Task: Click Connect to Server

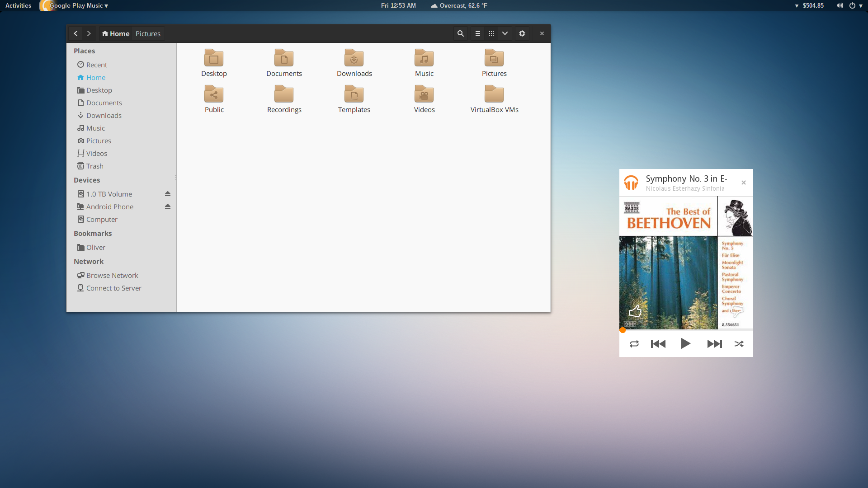Action: coord(121,288)
